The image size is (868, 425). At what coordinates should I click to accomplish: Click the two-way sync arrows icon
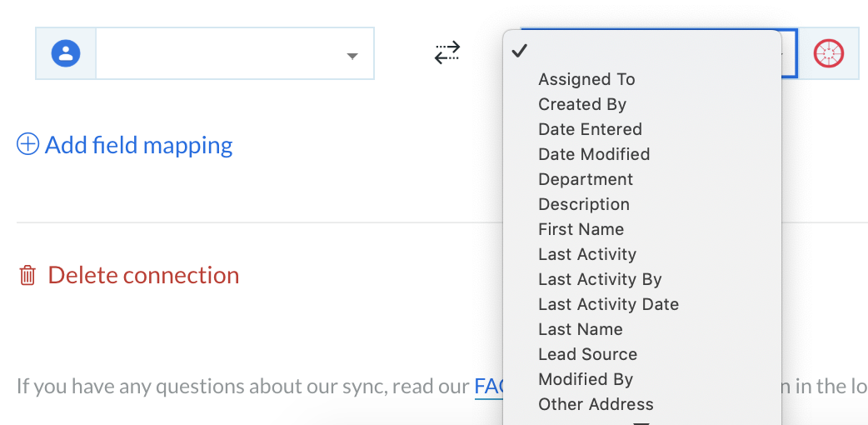(x=447, y=52)
